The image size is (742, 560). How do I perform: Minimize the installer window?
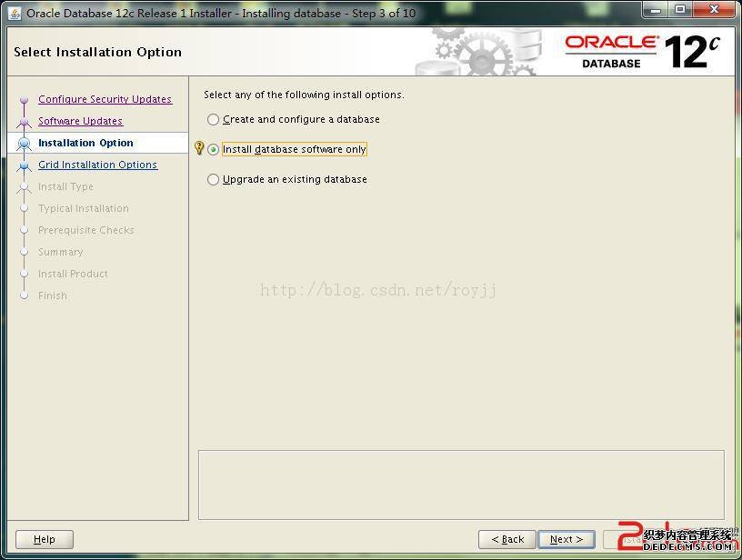pos(656,10)
